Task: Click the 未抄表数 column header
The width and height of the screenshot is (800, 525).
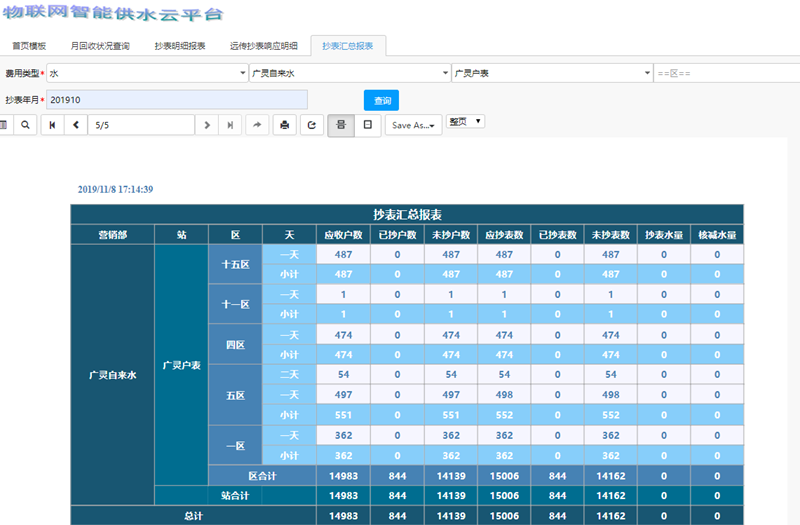Action: coord(611,235)
